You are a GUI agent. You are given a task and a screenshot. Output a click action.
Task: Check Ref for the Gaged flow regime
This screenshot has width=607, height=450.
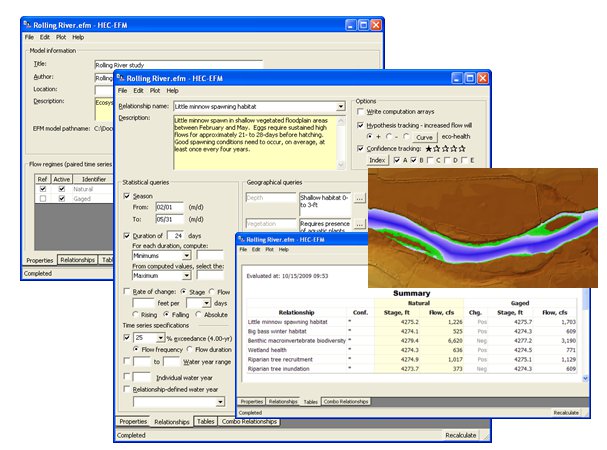point(43,198)
